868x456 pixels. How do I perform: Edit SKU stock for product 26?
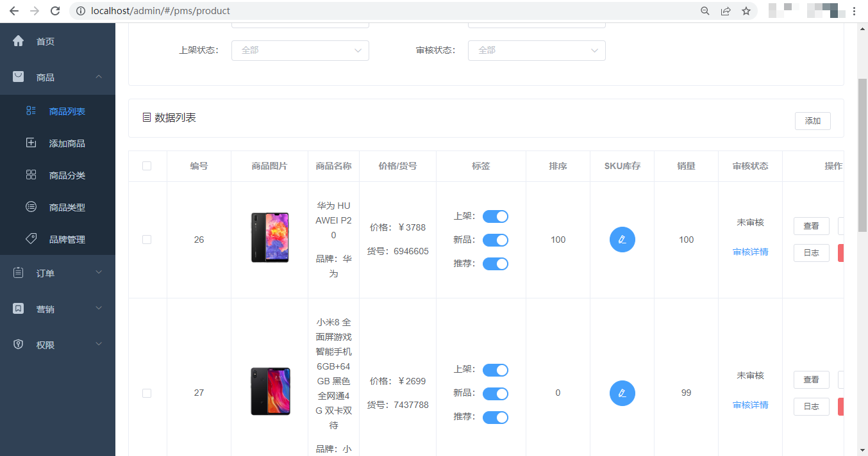coord(622,240)
